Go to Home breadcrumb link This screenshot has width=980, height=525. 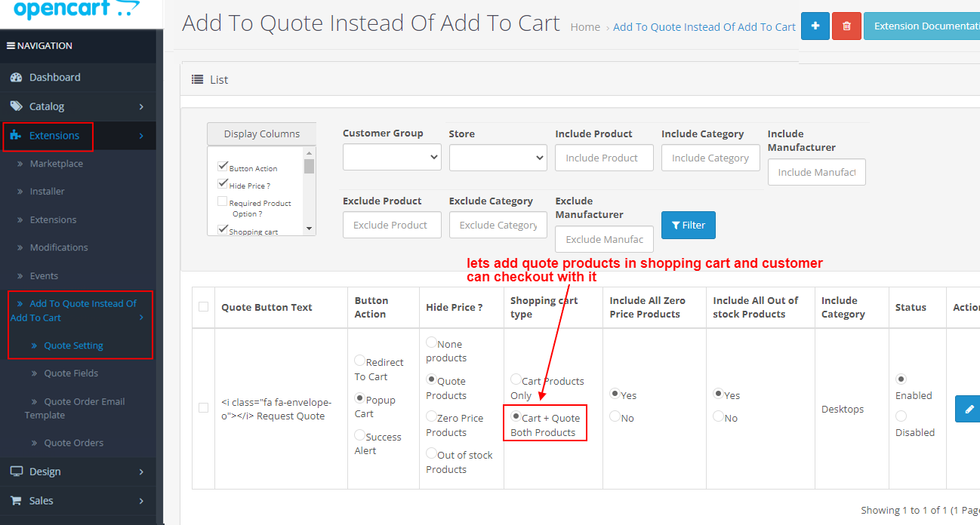(x=585, y=27)
